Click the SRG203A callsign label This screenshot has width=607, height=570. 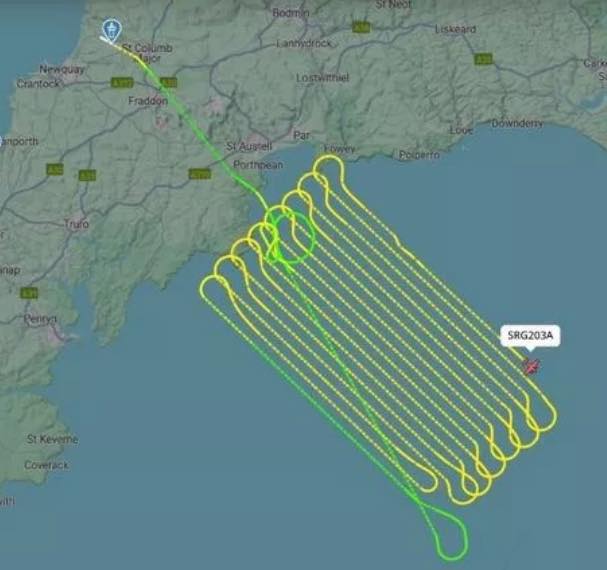coord(530,335)
